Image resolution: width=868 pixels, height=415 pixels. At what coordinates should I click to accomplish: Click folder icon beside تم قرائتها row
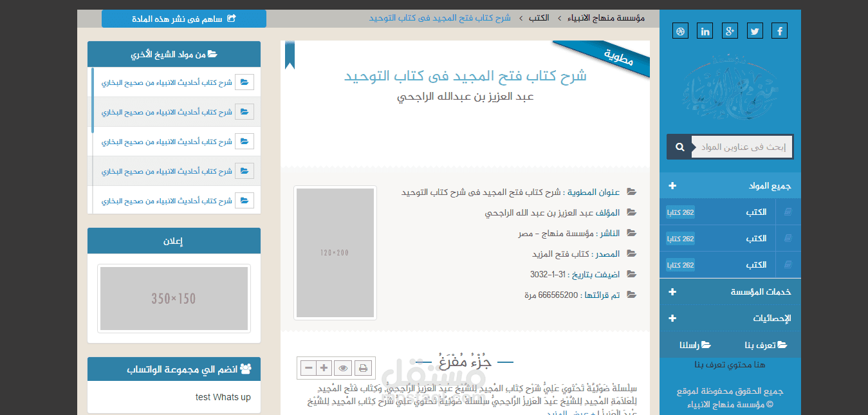(x=632, y=295)
